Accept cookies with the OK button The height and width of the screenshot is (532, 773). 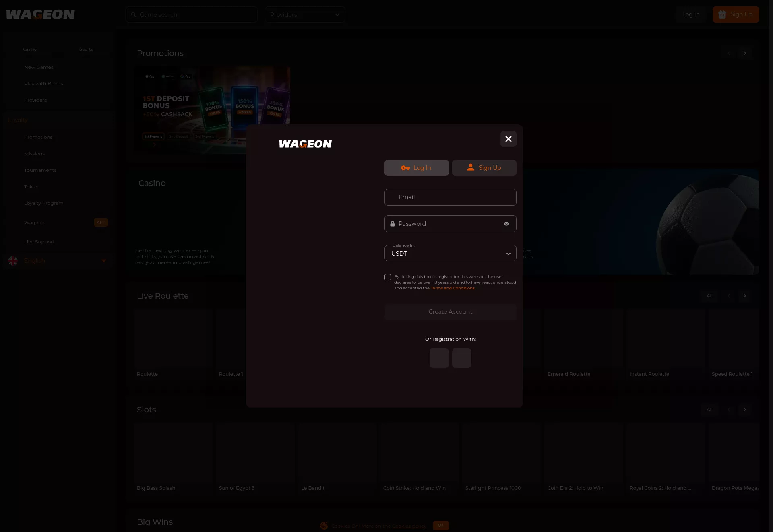tap(441, 525)
